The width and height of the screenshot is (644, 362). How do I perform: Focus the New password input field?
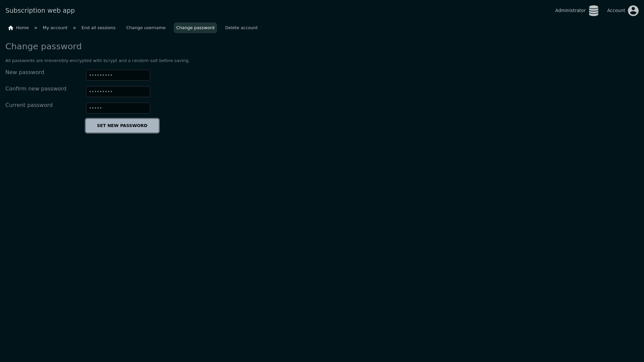[x=118, y=75]
